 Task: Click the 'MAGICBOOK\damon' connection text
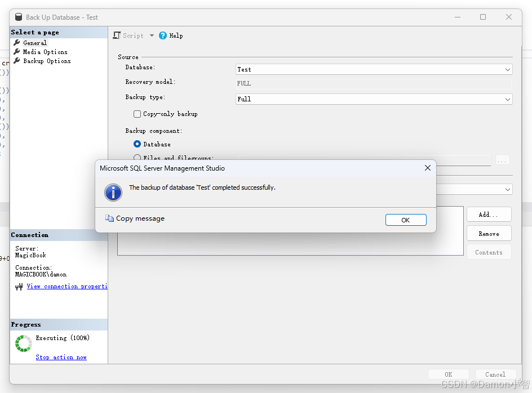click(x=41, y=274)
